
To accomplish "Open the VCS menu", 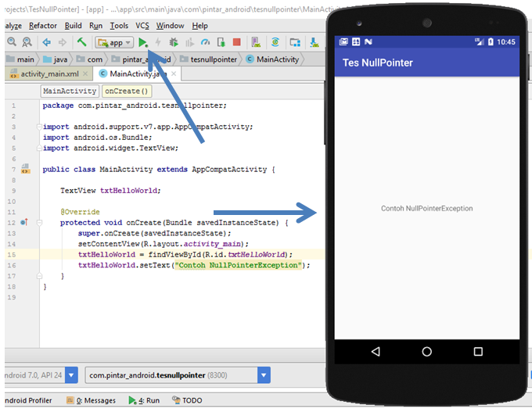I will click(142, 26).
